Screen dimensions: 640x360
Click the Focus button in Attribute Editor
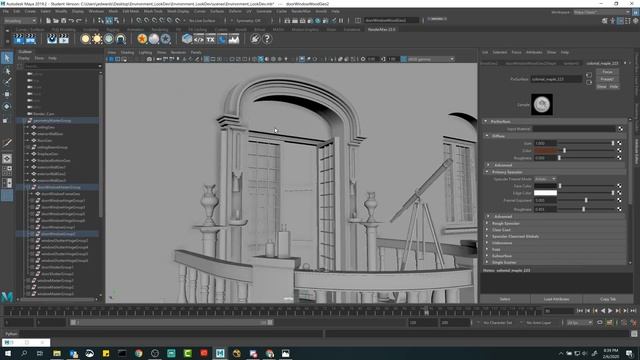tap(607, 72)
